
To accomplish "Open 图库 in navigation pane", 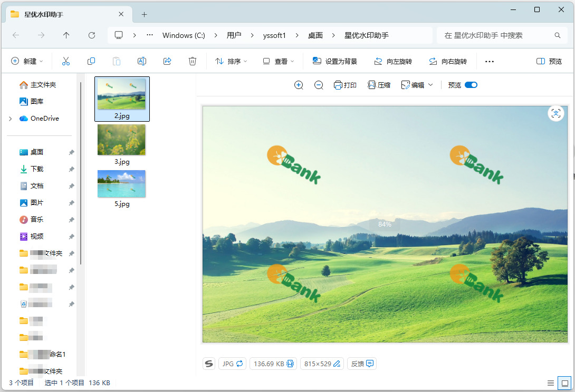I will (x=32, y=101).
